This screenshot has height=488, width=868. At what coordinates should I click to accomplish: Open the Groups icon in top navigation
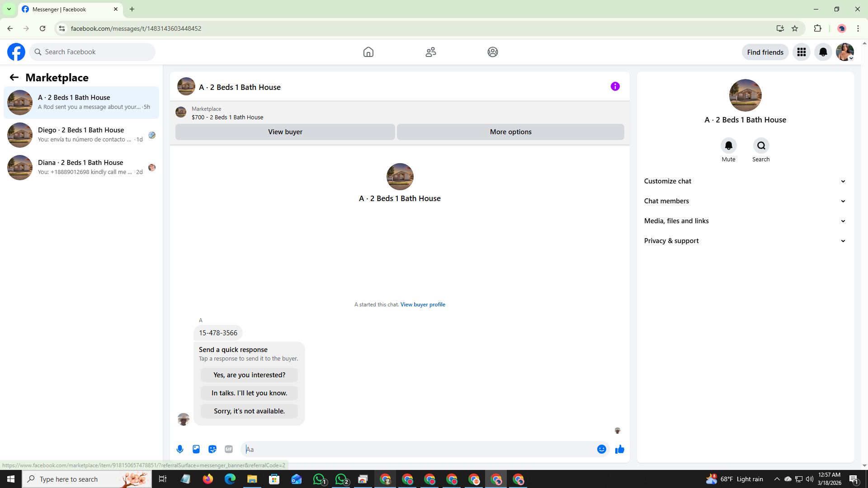click(493, 52)
